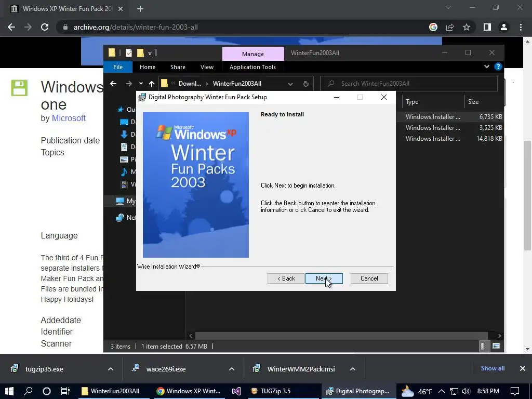Click browser back button

coord(11,27)
